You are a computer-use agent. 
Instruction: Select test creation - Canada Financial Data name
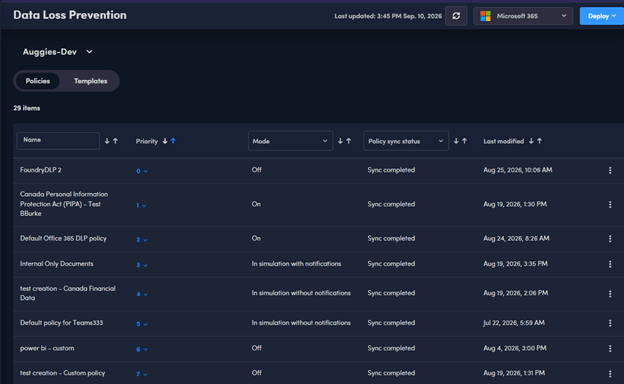tap(68, 293)
